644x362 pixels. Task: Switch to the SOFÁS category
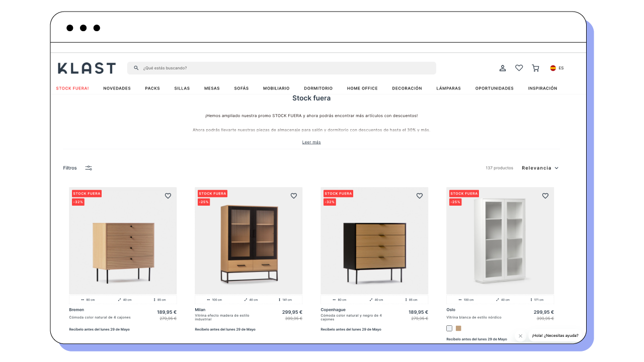(x=241, y=88)
